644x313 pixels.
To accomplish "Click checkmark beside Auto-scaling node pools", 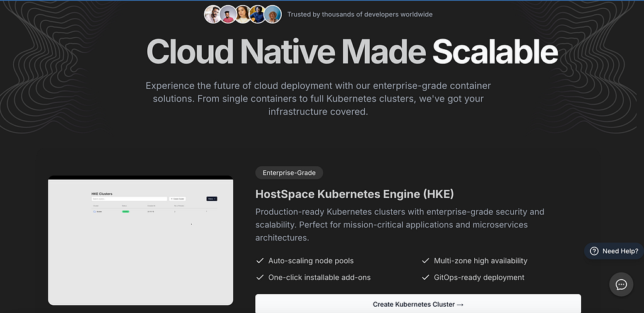I will [x=260, y=261].
